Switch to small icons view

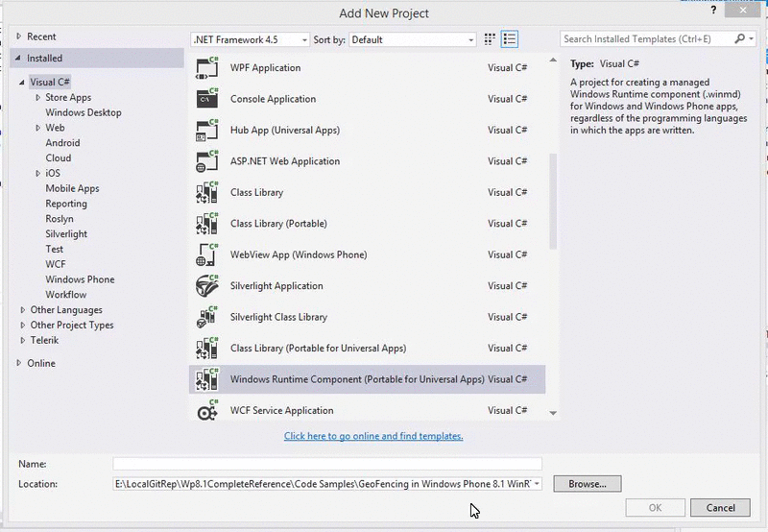(490, 39)
